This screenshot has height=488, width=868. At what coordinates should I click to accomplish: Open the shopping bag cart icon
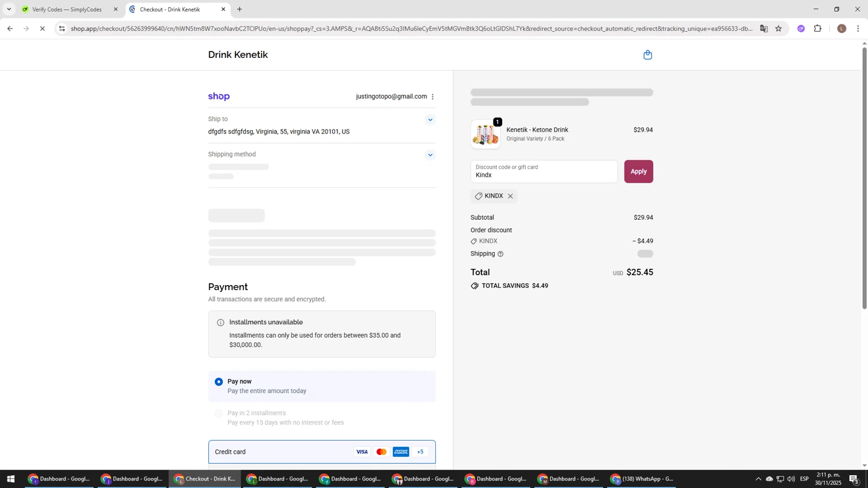pyautogui.click(x=648, y=55)
